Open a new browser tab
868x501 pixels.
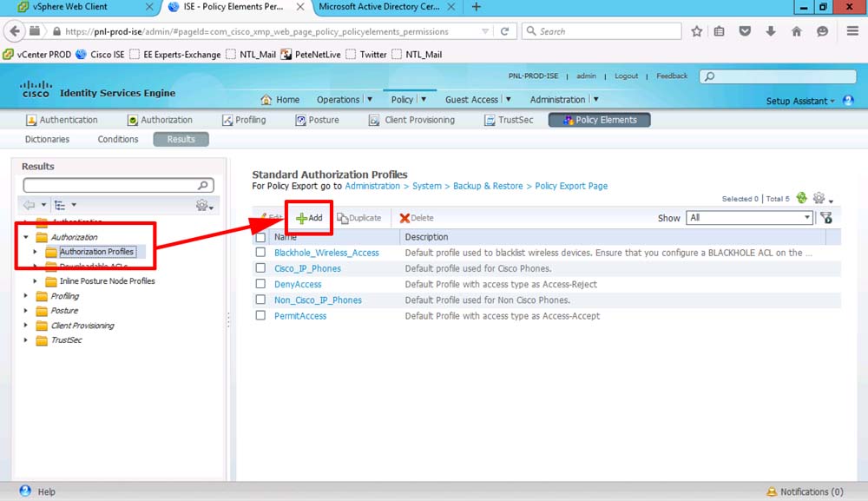(x=476, y=7)
